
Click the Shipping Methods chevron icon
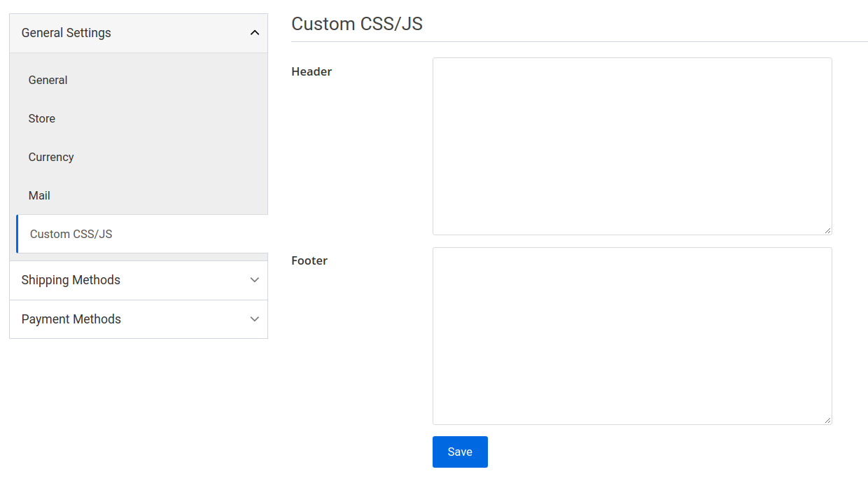point(254,279)
